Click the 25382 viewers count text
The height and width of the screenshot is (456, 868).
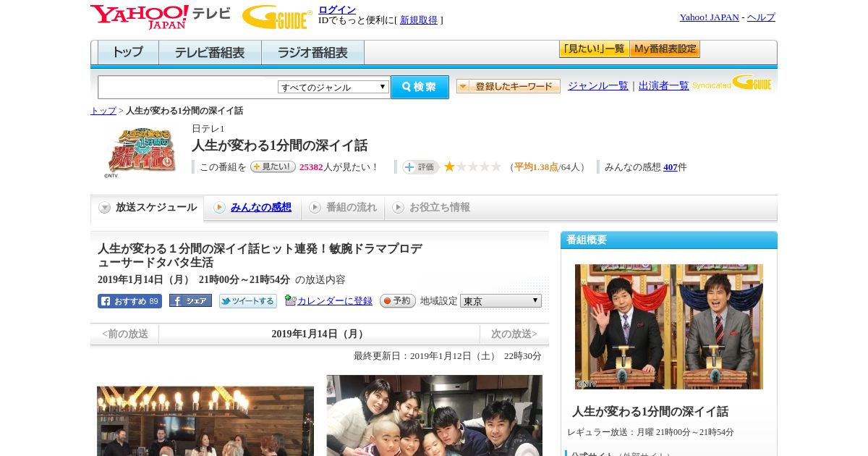311,167
